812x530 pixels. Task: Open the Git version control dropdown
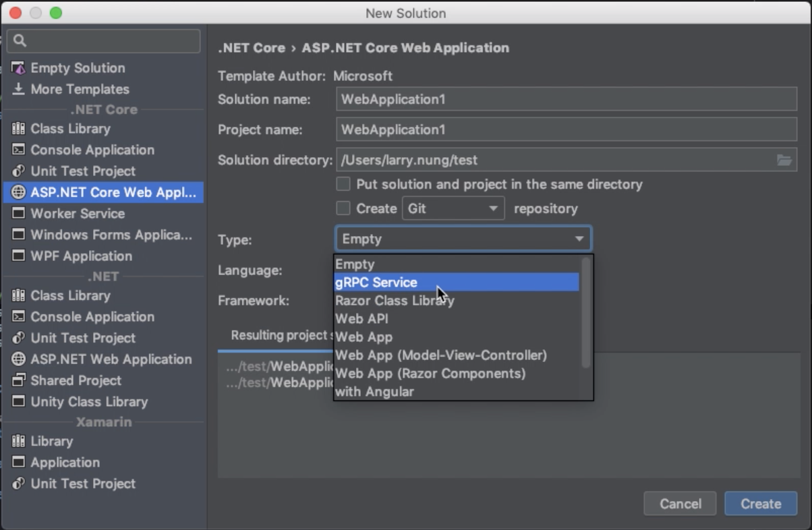pos(453,208)
